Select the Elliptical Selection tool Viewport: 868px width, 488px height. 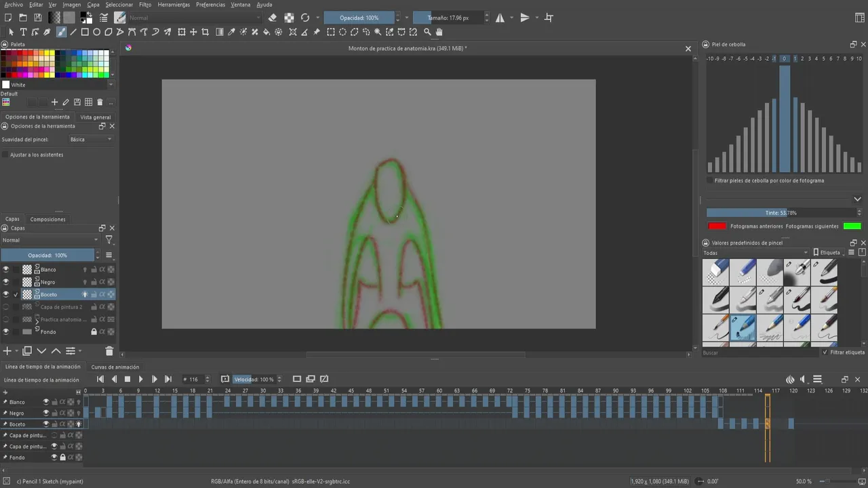[x=342, y=32]
